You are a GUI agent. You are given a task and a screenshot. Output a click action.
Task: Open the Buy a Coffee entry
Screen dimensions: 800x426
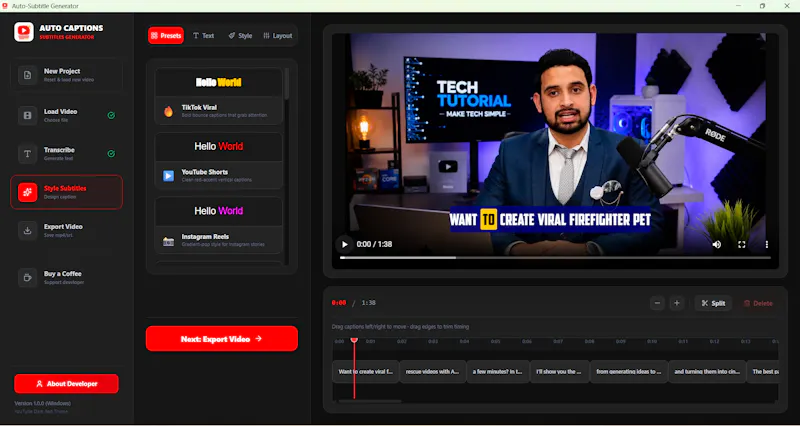66,278
